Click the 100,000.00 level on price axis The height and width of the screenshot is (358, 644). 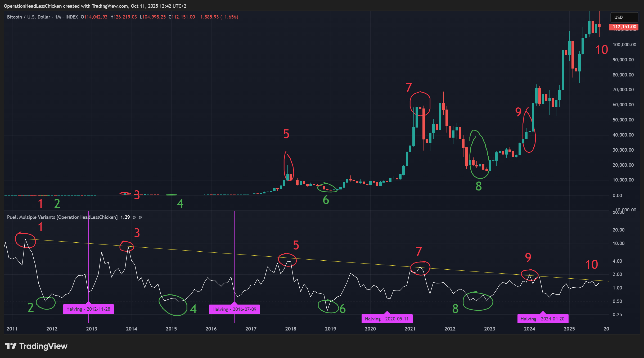pyautogui.click(x=624, y=45)
